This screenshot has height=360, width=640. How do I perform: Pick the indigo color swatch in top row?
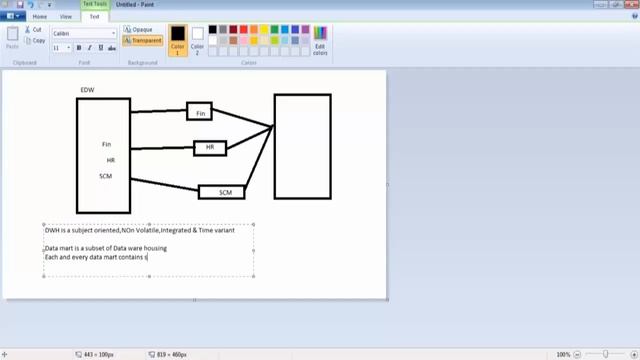click(x=295, y=29)
